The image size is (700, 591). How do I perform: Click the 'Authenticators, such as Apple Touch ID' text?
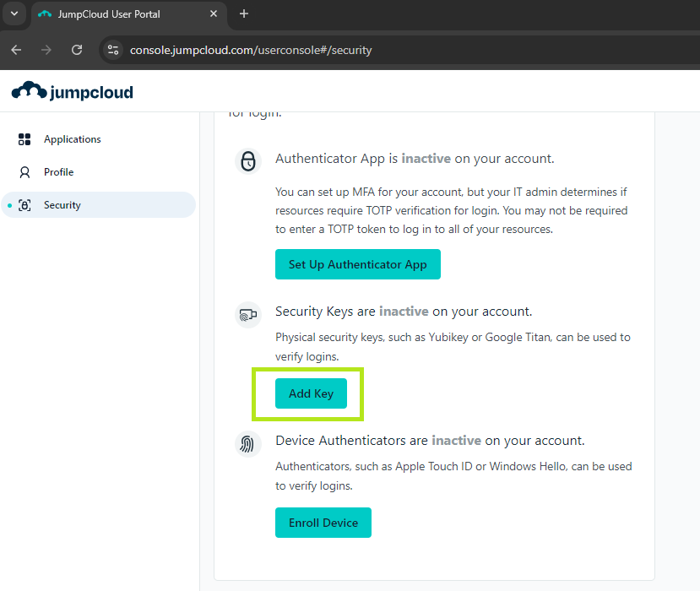click(453, 476)
